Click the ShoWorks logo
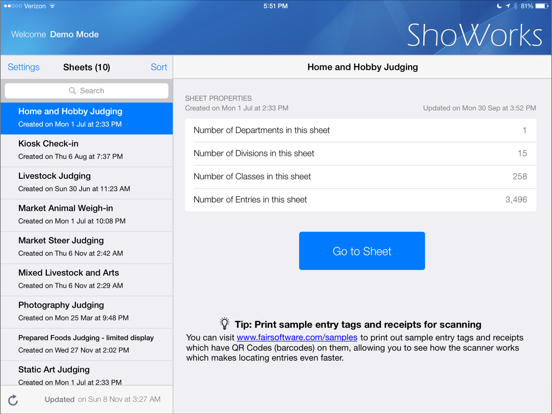This screenshot has height=414, width=552. point(475,35)
